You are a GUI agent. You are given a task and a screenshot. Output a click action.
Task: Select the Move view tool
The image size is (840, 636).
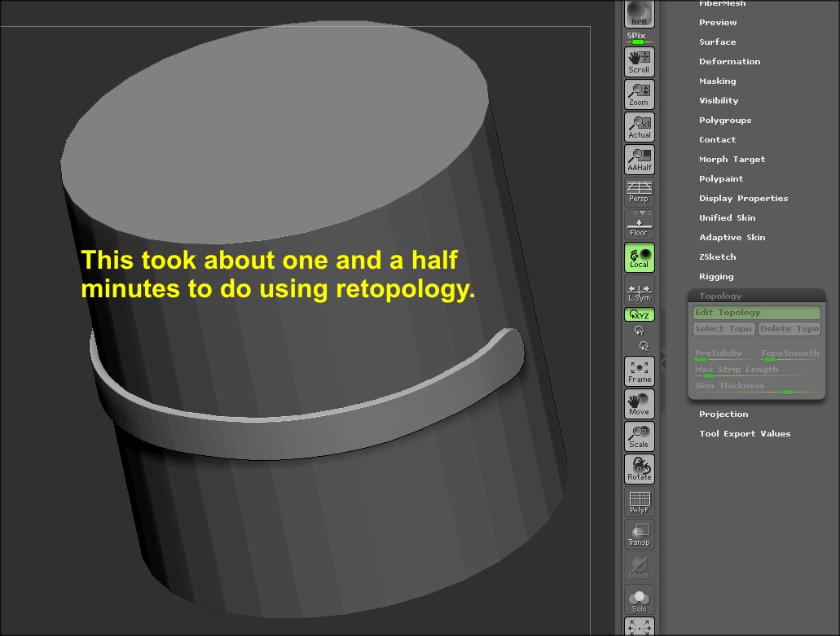(639, 404)
